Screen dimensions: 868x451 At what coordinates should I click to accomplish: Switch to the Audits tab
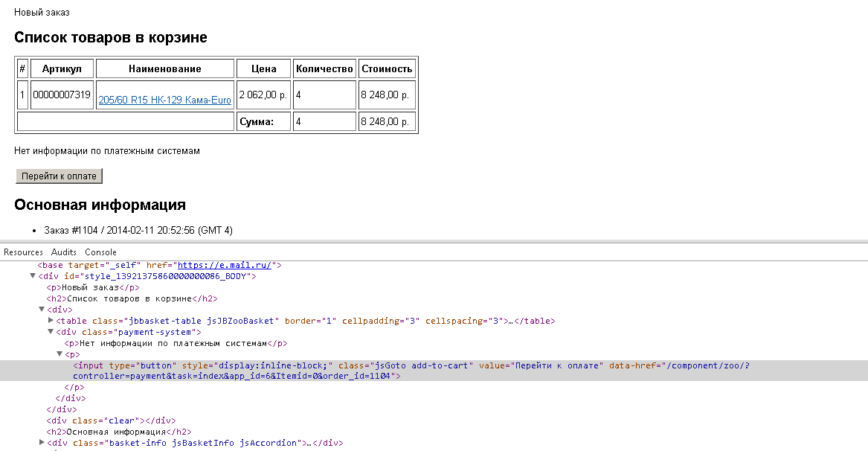pos(64,252)
